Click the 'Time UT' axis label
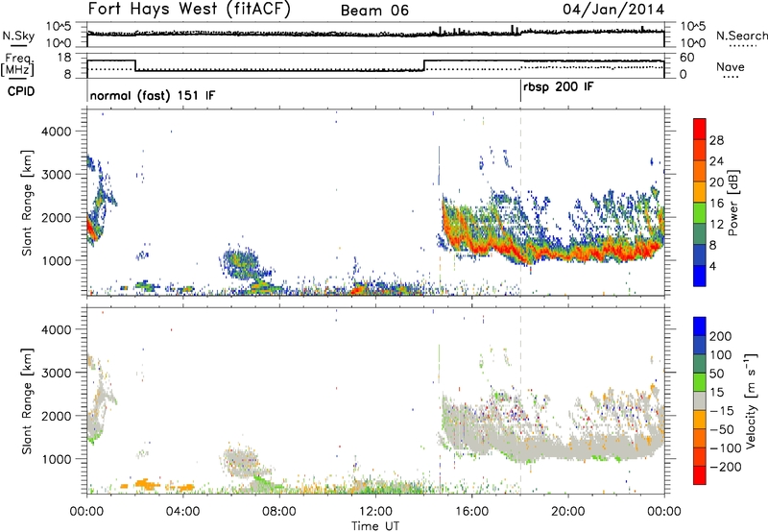 375,526
